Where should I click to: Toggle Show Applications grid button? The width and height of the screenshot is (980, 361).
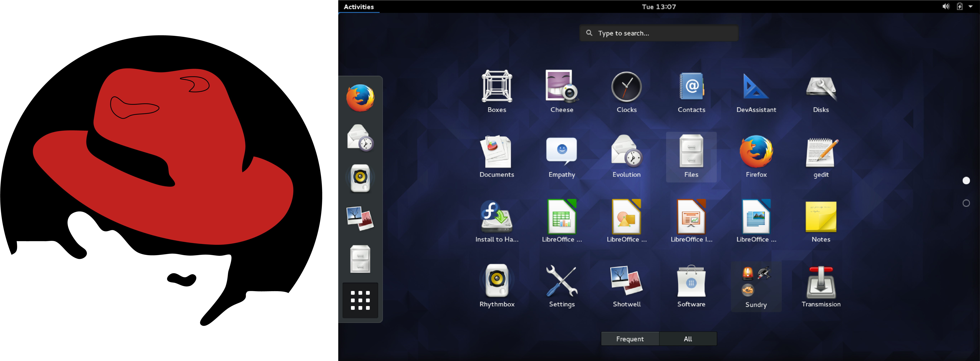pos(360,300)
